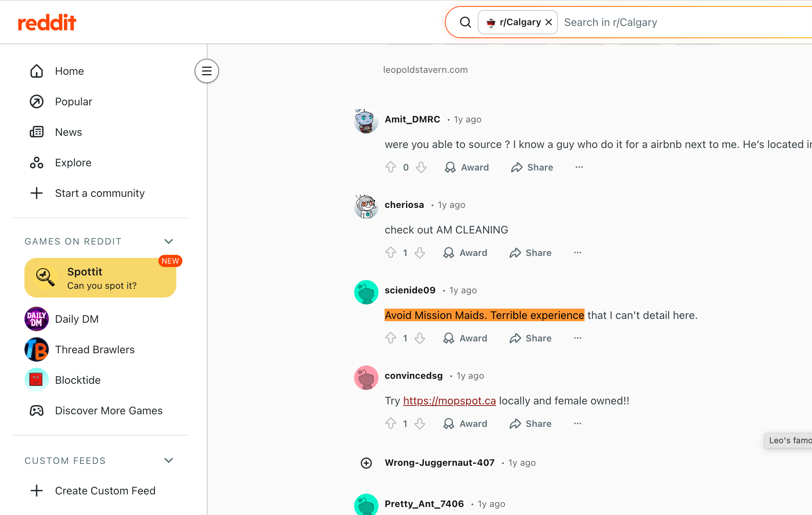
Task: Downvote cheriosa's comment
Action: 420,253
